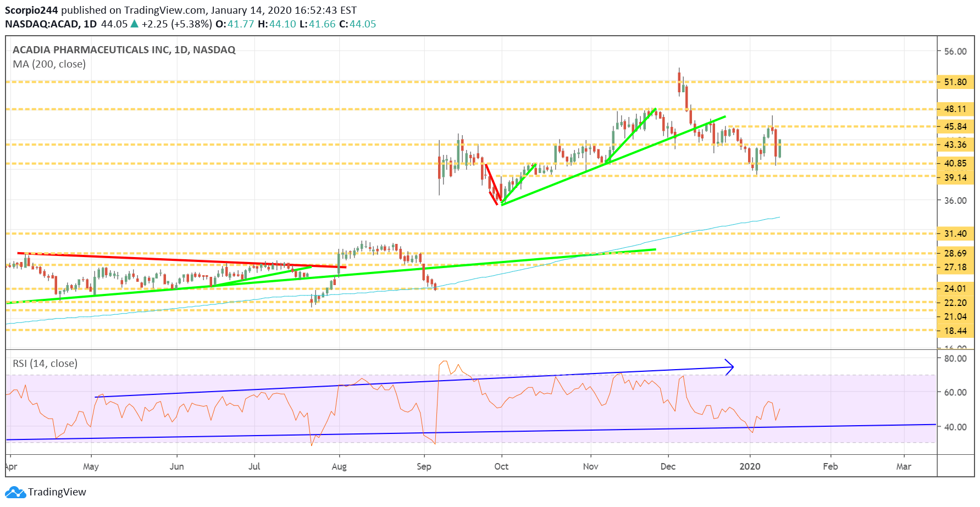Click the close price value 44.05 after C:
Image resolution: width=980 pixels, height=507 pixels.
(x=363, y=24)
